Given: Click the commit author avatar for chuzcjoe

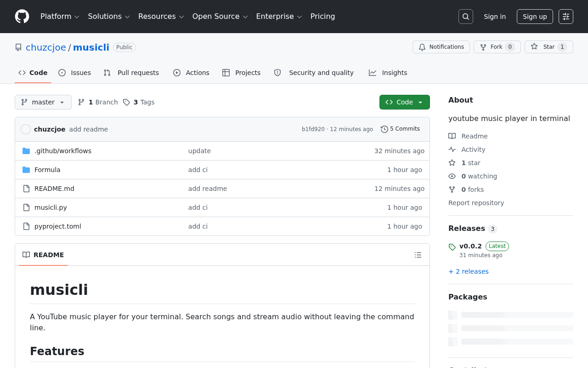Looking at the screenshot, I should pos(26,129).
